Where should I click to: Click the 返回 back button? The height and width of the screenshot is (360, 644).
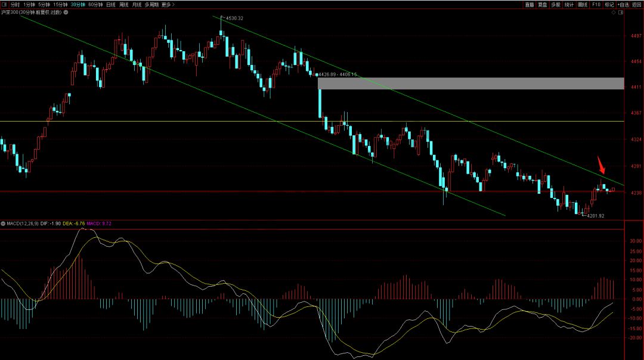(637, 4)
